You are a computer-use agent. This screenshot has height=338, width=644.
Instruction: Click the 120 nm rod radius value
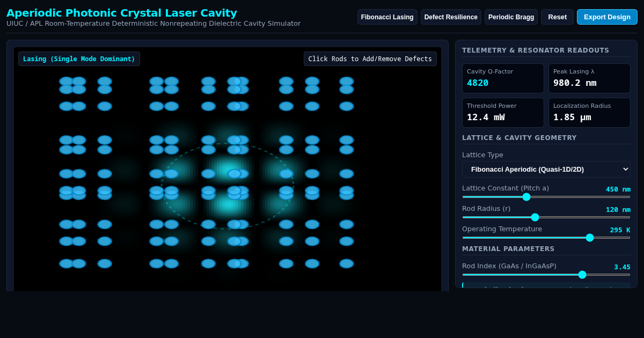[618, 210]
